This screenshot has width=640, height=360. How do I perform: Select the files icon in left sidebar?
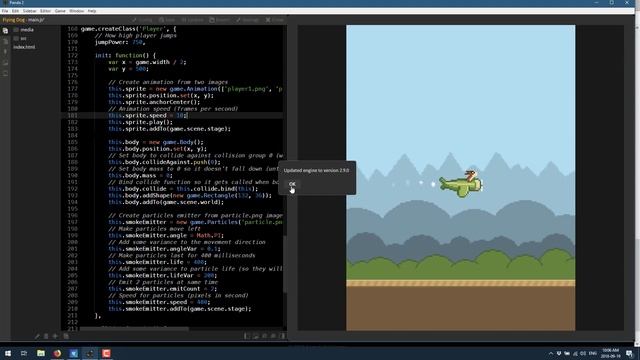coord(5,31)
